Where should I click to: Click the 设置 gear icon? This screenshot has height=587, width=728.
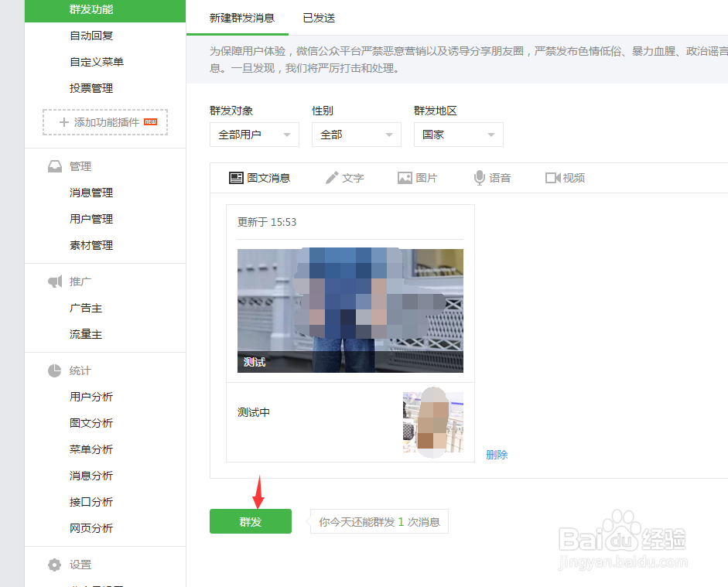pyautogui.click(x=54, y=565)
